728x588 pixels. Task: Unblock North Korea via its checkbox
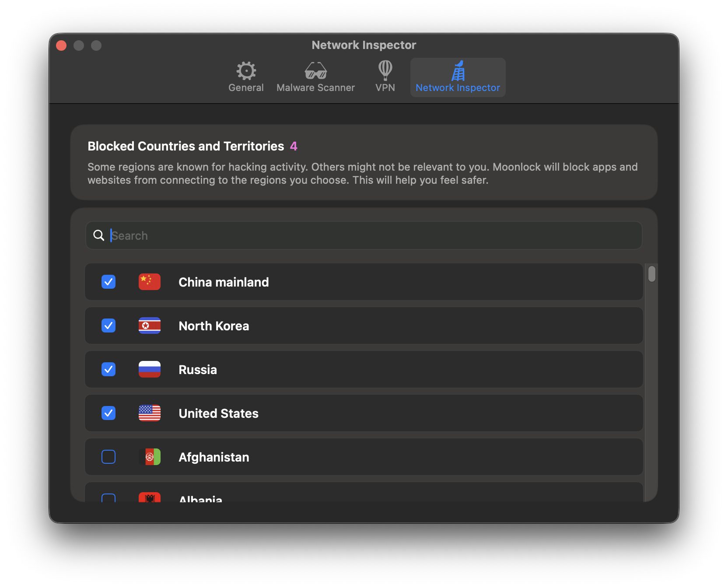(108, 326)
